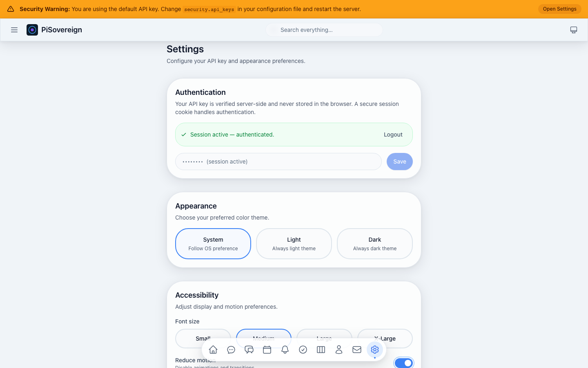Open your profile via the person icon
The height and width of the screenshot is (368, 588).
click(339, 350)
